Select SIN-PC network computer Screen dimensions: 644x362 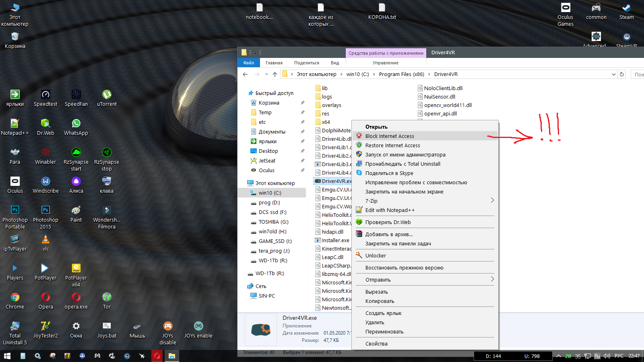266,296
